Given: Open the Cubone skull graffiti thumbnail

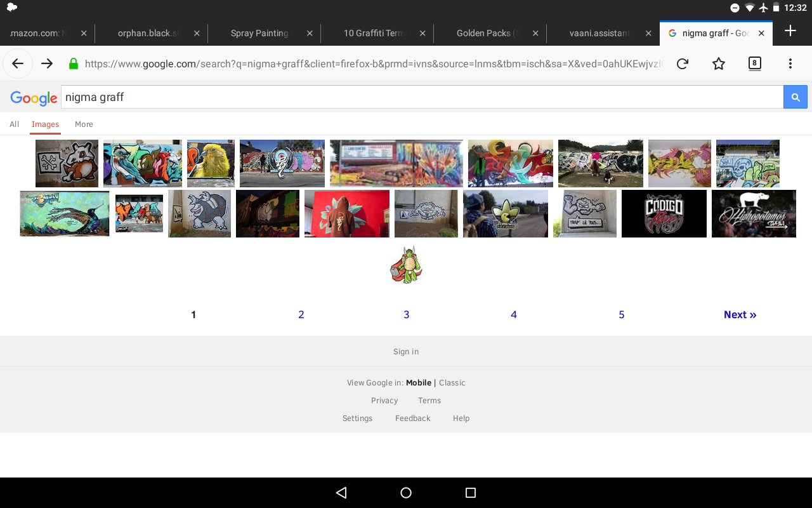Looking at the screenshot, I should click(67, 163).
